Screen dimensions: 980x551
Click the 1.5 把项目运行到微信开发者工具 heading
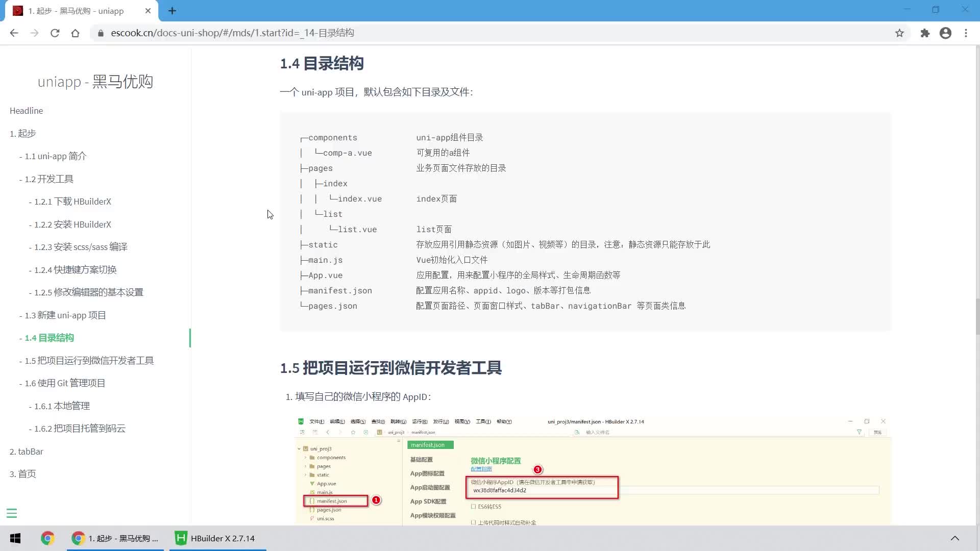click(x=390, y=368)
